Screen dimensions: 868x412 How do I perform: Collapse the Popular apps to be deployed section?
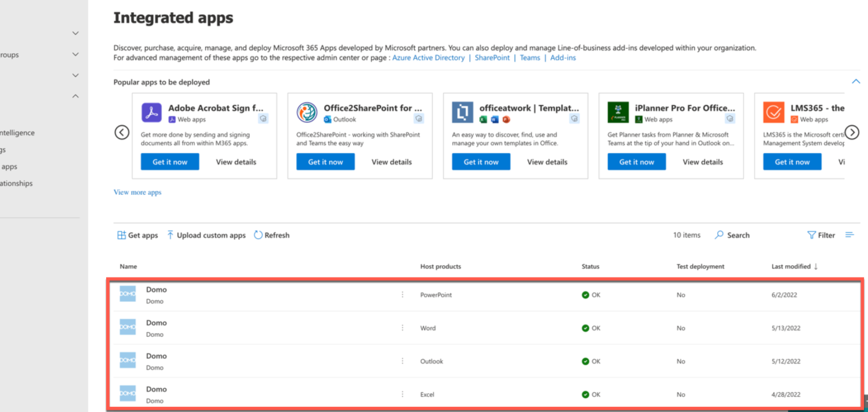856,82
